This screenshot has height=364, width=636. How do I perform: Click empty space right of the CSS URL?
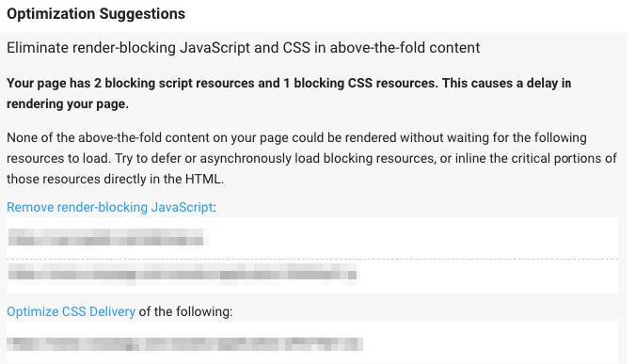point(491,344)
